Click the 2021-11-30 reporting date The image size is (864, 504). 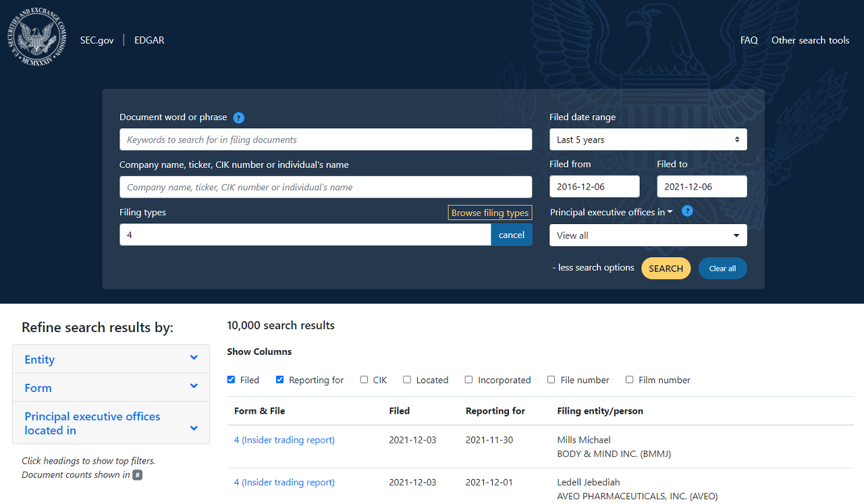point(489,440)
